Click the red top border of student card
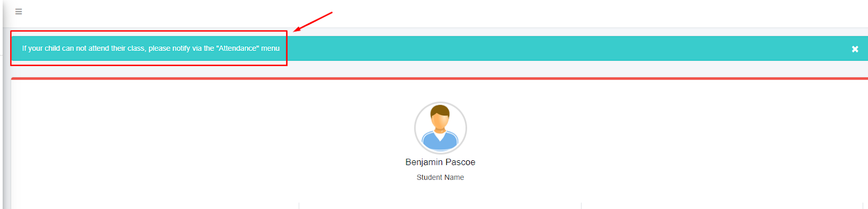Screen dimensions: 868x209 tap(439, 79)
